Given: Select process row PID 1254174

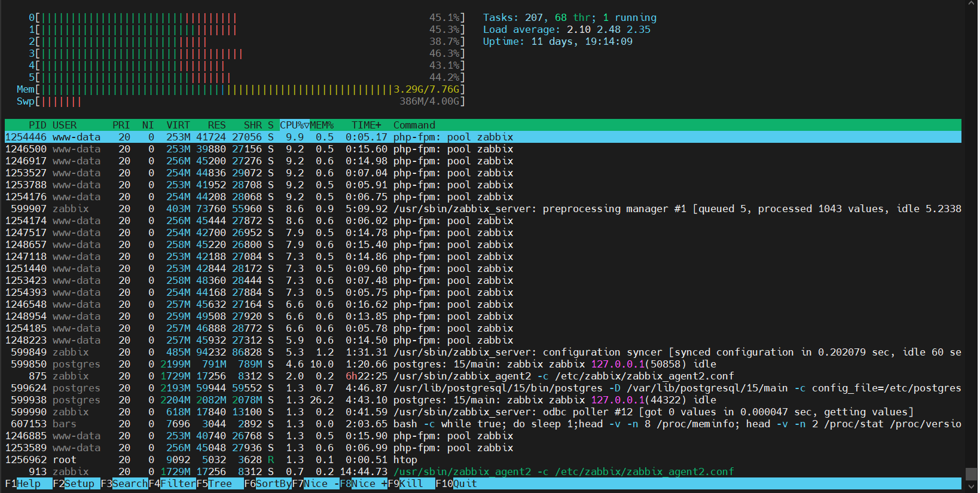Looking at the screenshot, I should coord(483,221).
